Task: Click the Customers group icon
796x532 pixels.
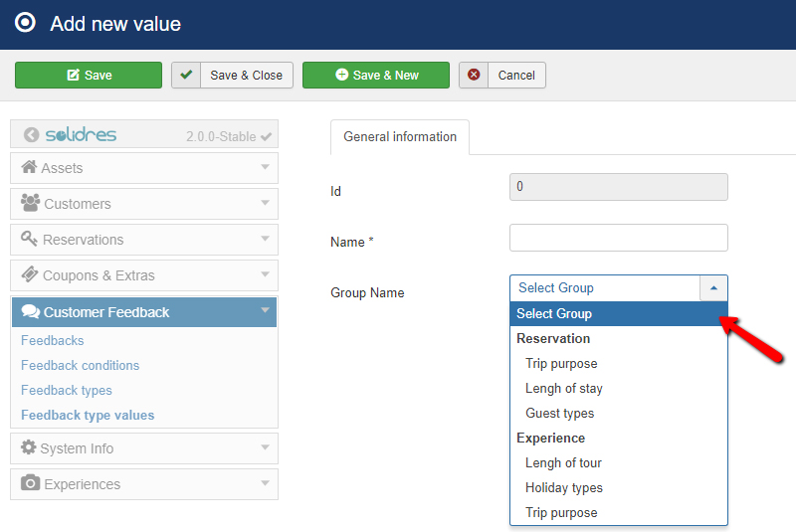Action: point(31,203)
